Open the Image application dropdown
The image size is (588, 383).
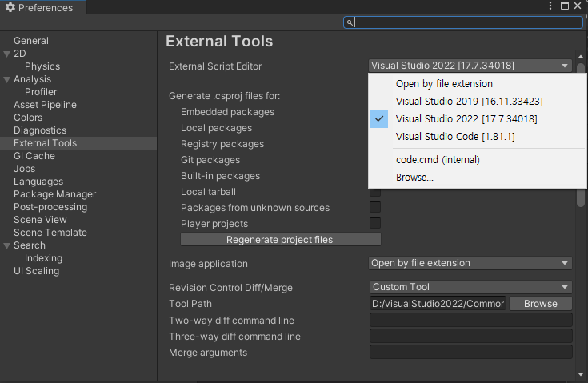pyautogui.click(x=470, y=263)
